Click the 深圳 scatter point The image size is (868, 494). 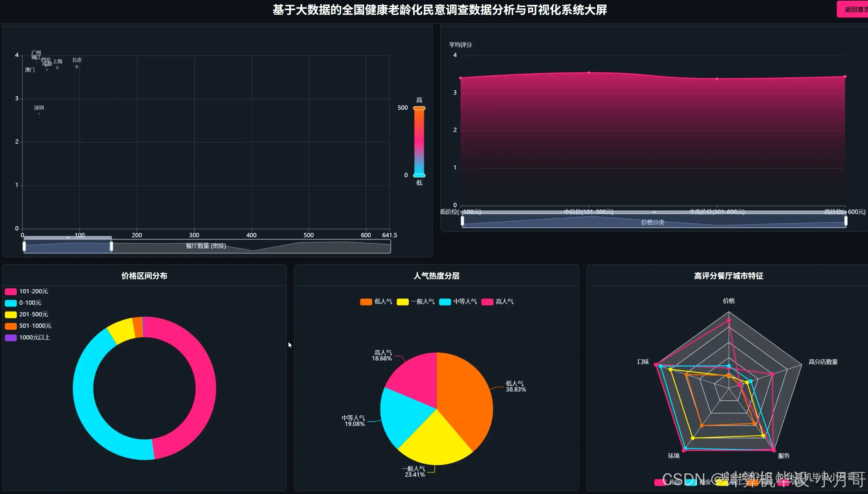39,114
